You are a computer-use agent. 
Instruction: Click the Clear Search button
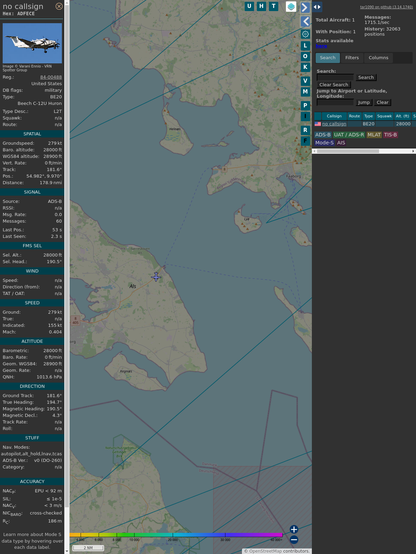[334, 85]
